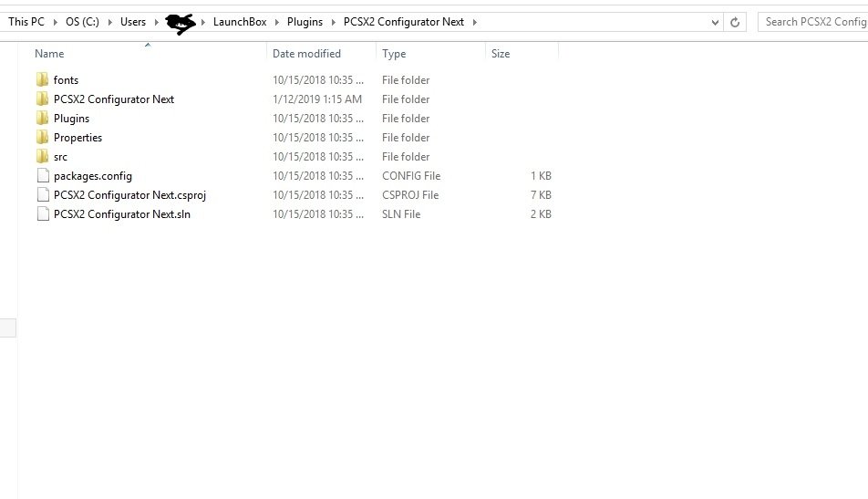868x499 pixels.
Task: Click the 1 KB size cell
Action: pos(541,175)
